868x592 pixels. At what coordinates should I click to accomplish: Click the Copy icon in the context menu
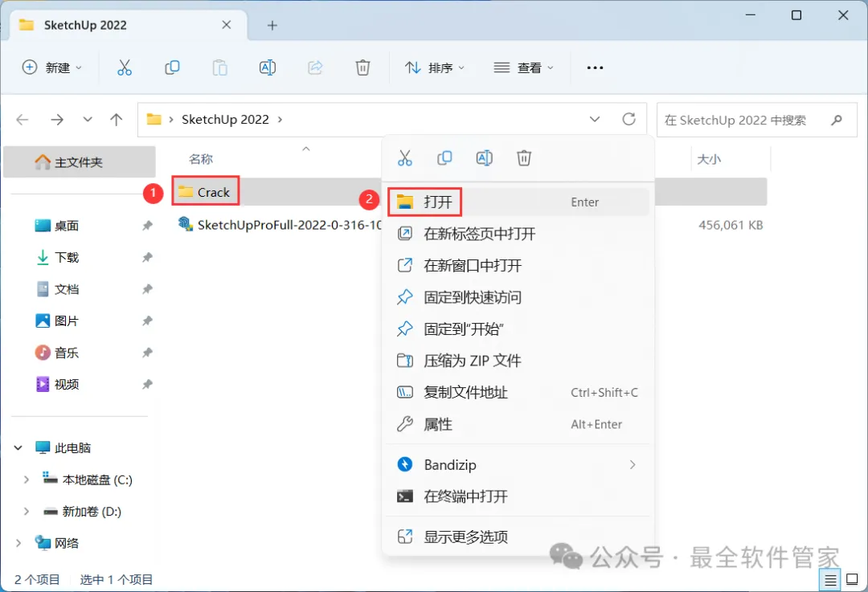tap(444, 158)
